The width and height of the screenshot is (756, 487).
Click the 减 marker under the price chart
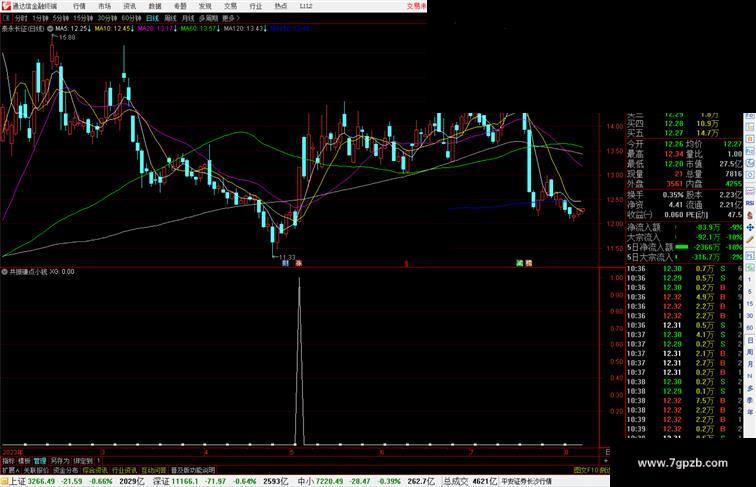(x=520, y=263)
